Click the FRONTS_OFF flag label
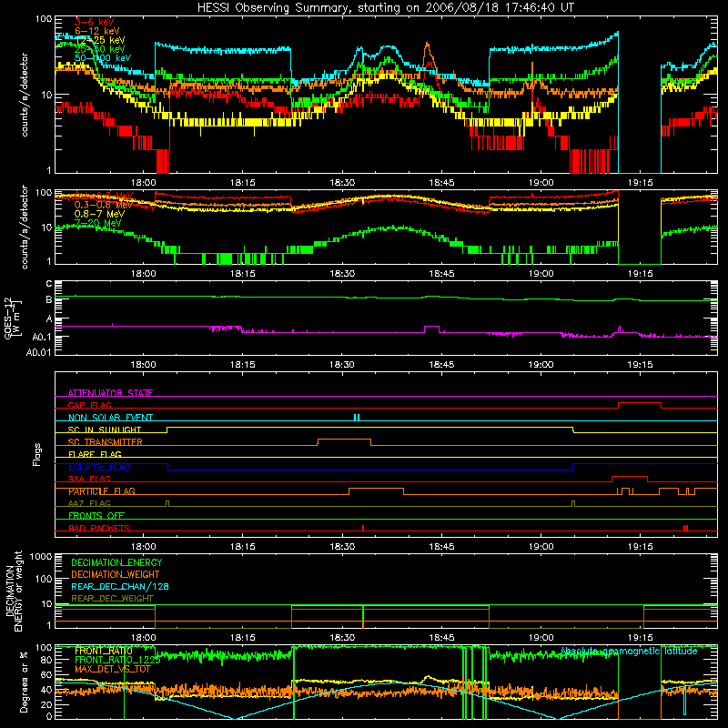 point(96,515)
